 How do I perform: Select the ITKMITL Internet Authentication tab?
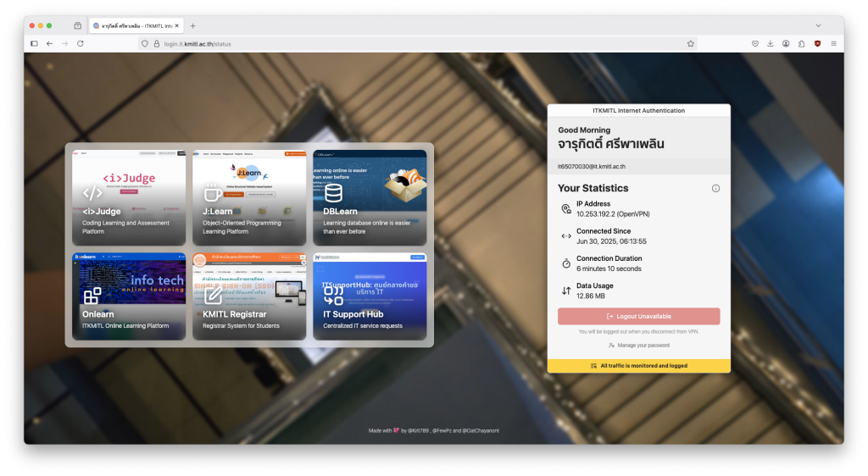point(136,25)
